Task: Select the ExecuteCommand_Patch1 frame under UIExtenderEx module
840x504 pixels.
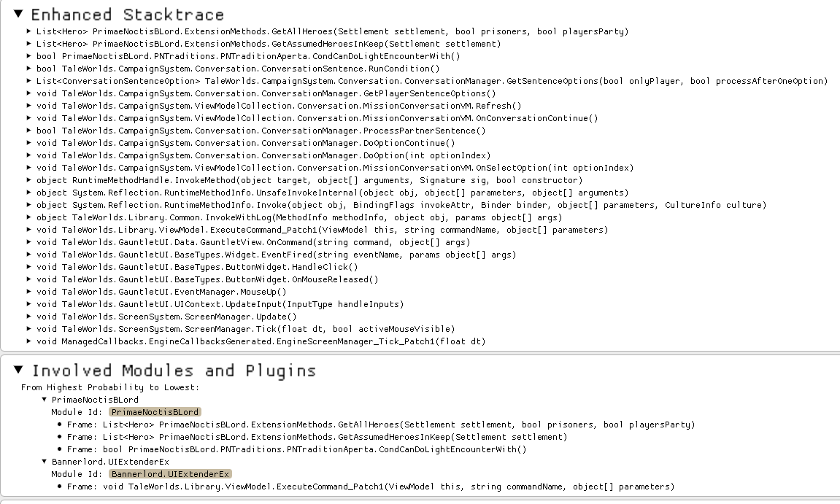Action: (371, 486)
